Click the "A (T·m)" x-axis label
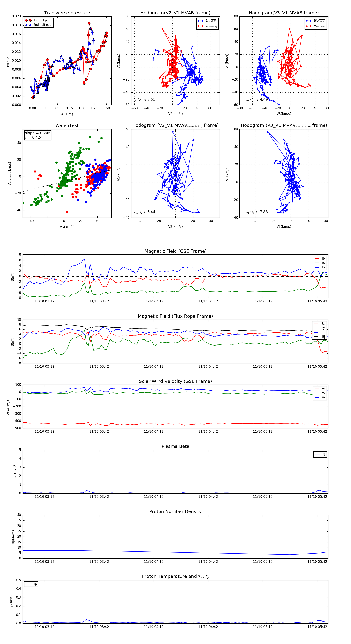 coord(67,114)
